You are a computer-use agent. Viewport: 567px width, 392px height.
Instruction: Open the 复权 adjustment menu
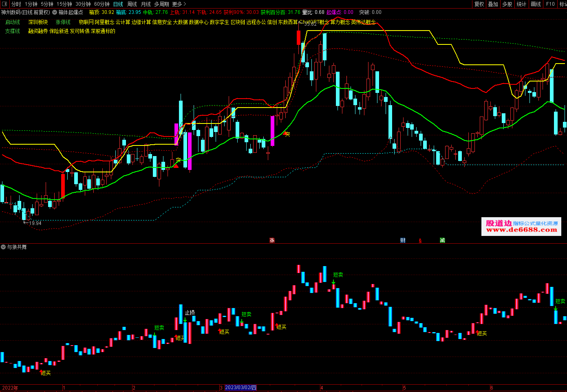coord(479,4)
